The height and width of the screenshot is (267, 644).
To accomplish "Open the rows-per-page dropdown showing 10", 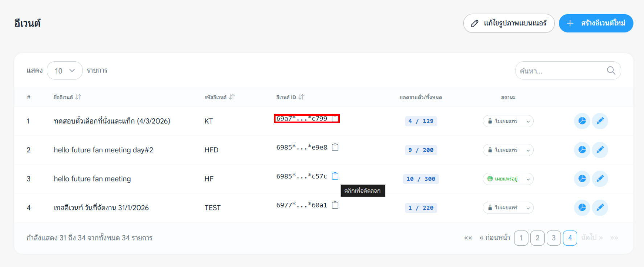I will tap(65, 70).
